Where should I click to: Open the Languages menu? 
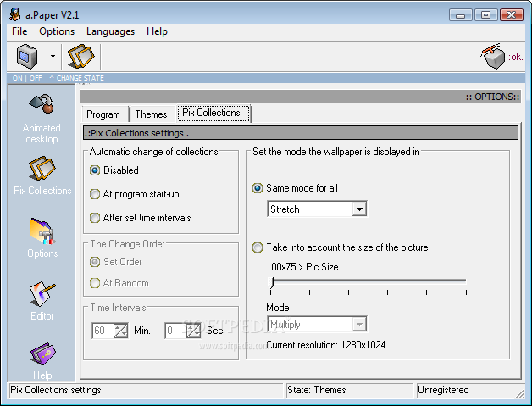click(110, 31)
